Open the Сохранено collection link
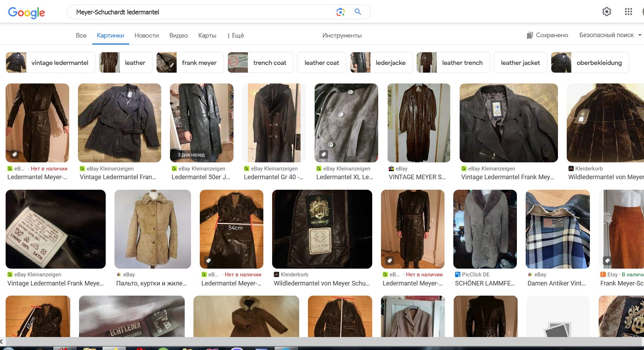Viewport: 644px width, 350px height. coord(547,35)
